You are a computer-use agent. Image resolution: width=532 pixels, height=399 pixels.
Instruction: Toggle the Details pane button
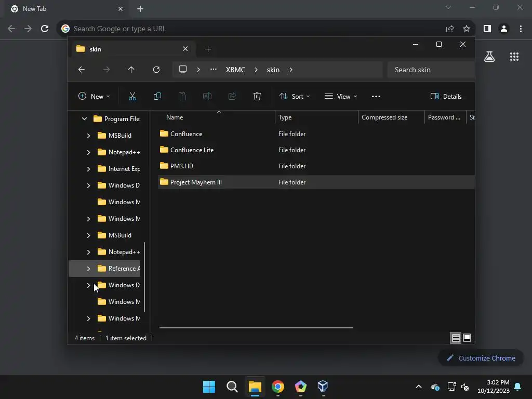[x=446, y=96]
